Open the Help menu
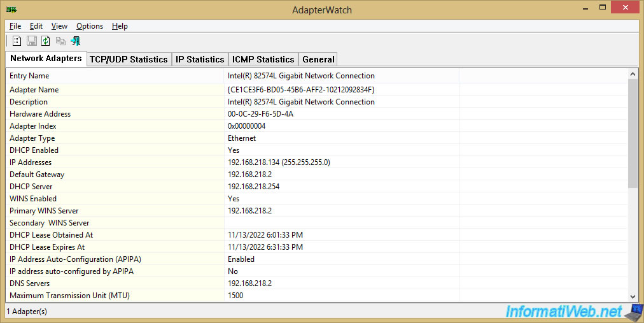The image size is (644, 323). (120, 26)
